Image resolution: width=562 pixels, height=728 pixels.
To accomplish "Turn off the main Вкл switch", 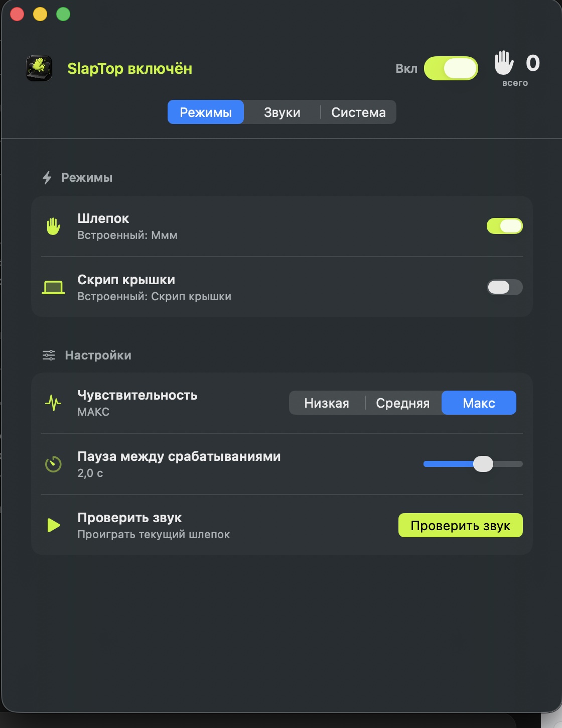I will pyautogui.click(x=451, y=68).
